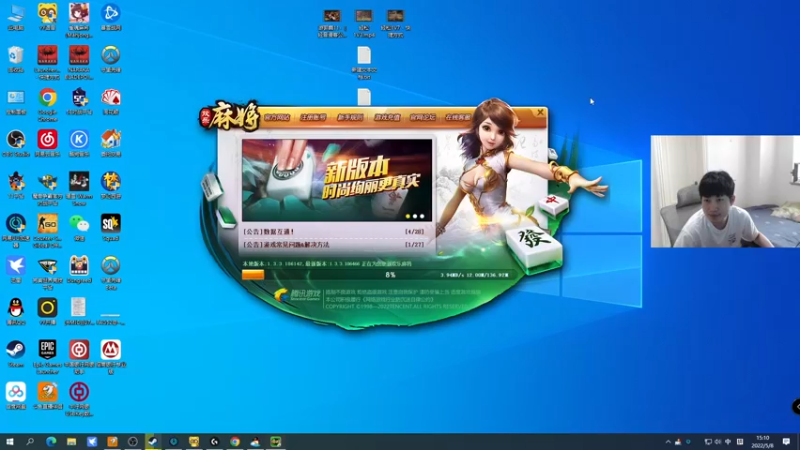The width and height of the screenshot is (800, 450).
Task: Open the blue bird Xunlei desktop icon
Action: tap(16, 267)
